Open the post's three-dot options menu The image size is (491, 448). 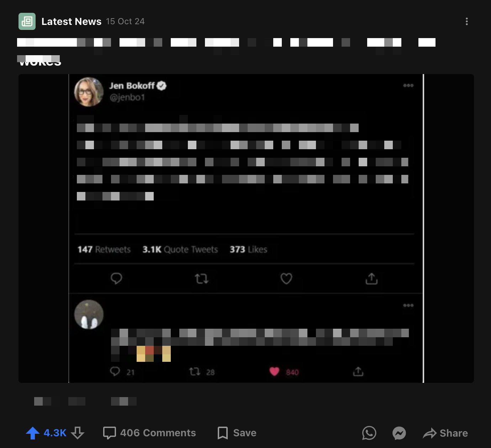pos(467,21)
